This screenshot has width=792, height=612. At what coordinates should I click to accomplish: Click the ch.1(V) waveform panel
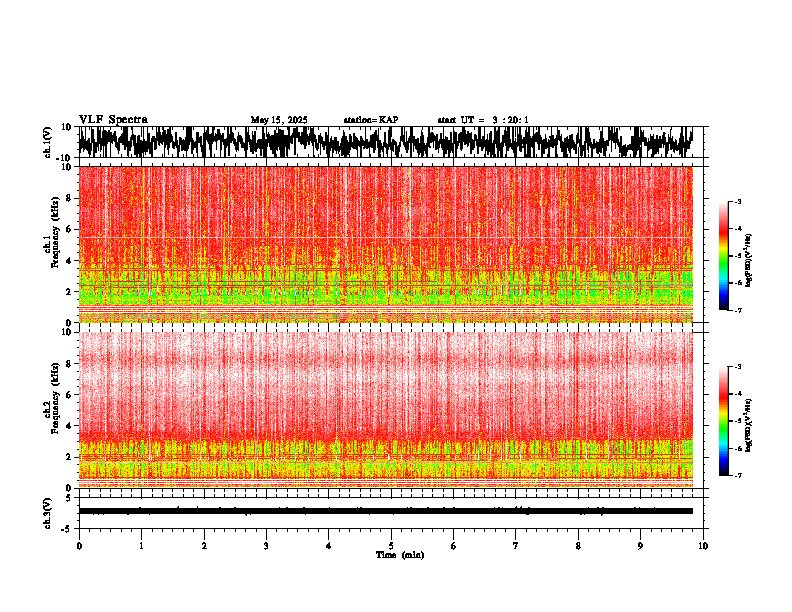(390, 142)
